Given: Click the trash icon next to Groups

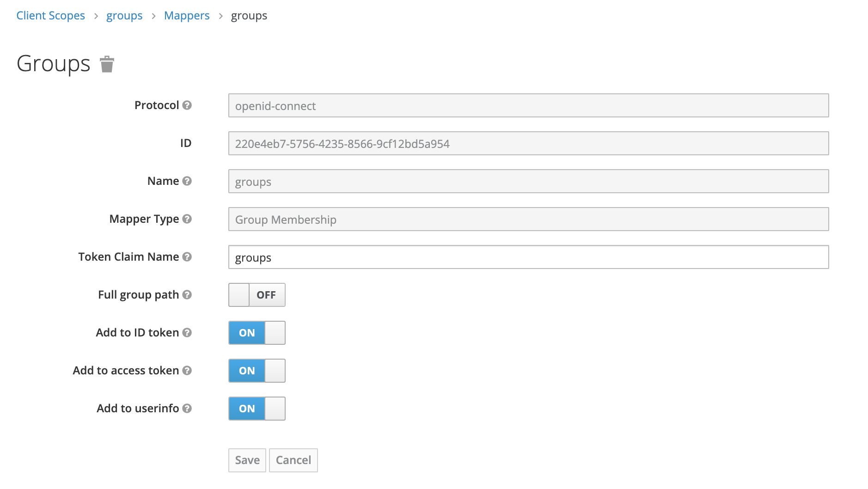Looking at the screenshot, I should (x=107, y=64).
